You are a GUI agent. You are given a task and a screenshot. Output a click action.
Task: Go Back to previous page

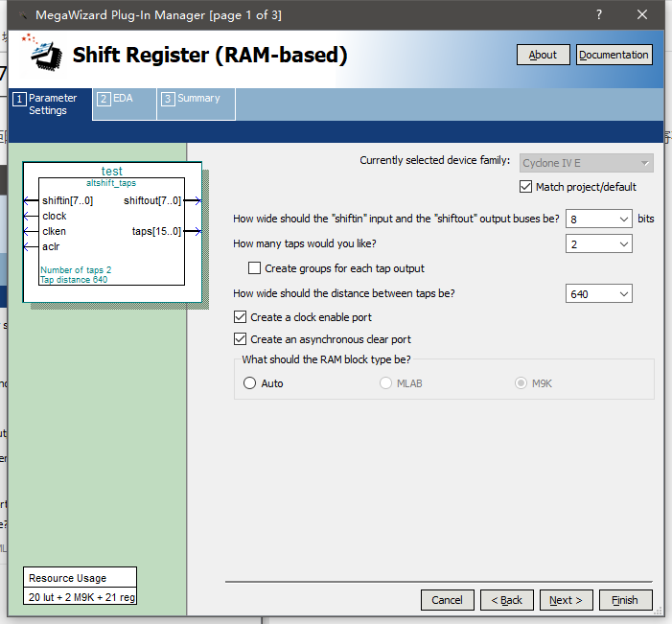[x=506, y=600]
